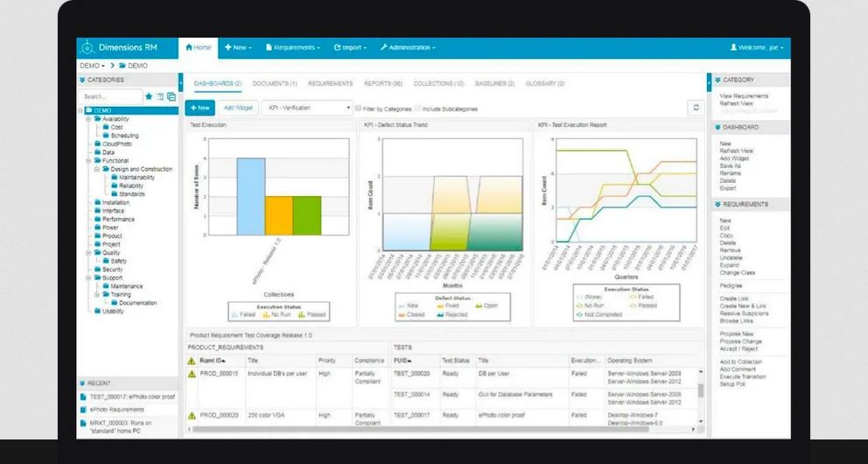Click the tree list view icon beside the star

click(x=160, y=96)
